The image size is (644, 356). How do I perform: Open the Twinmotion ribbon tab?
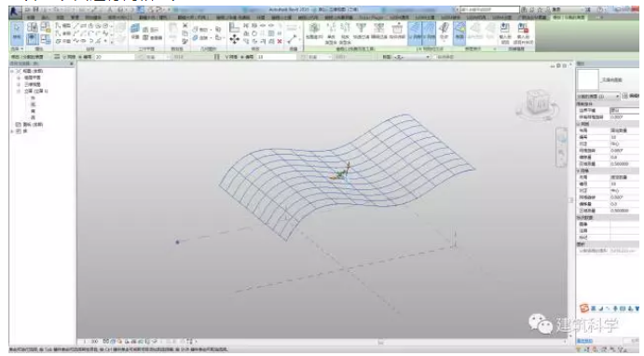[x=371, y=18]
